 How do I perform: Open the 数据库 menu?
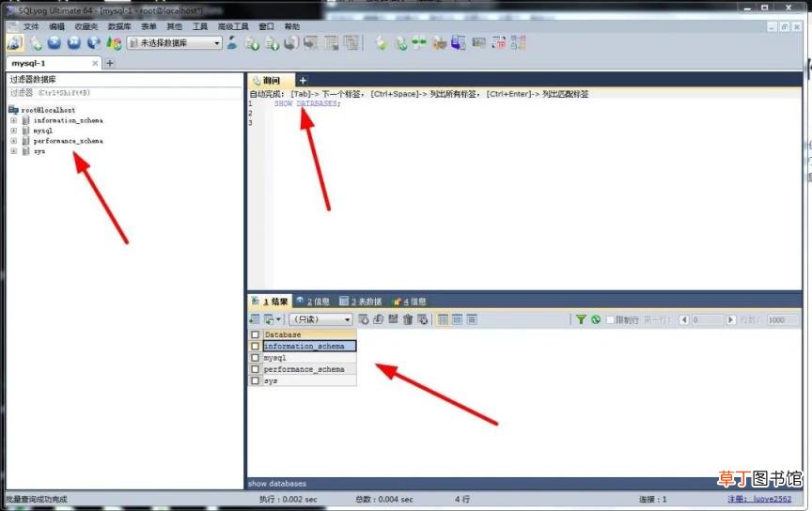(119, 26)
